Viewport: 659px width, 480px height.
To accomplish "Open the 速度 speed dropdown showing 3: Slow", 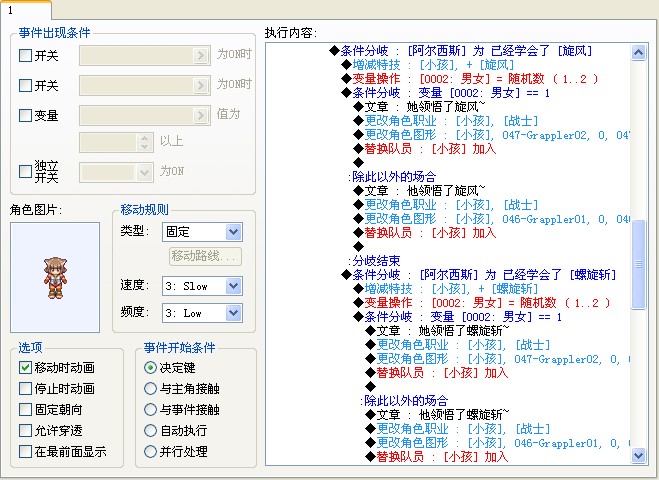I will (x=202, y=286).
